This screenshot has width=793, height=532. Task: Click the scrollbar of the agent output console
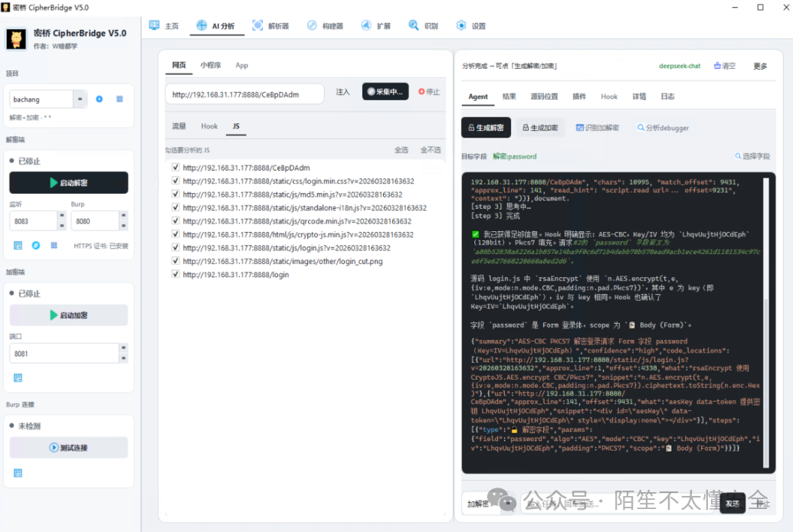tap(765, 322)
